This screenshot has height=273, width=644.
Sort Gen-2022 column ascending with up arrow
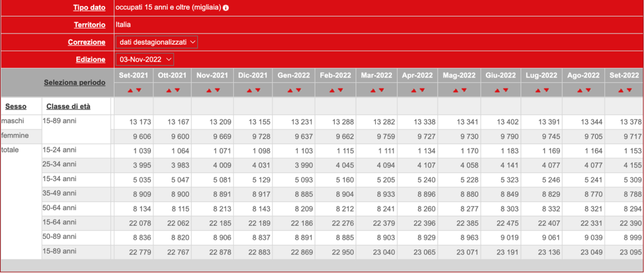point(291,91)
